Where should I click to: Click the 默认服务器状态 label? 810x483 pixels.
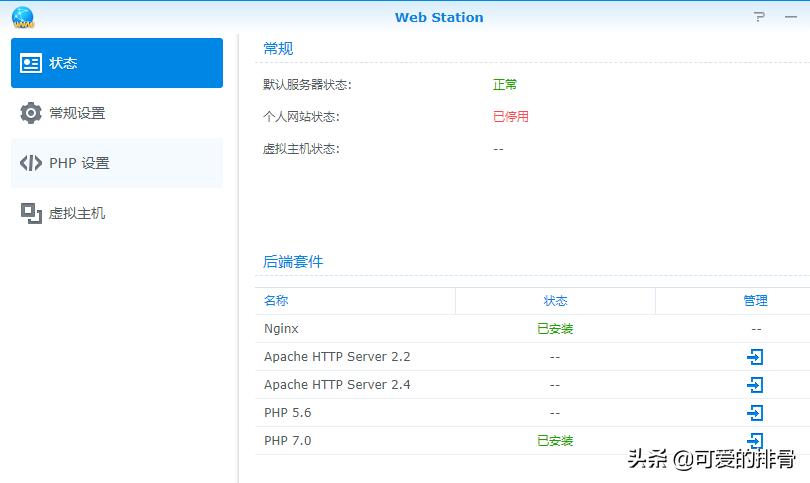click(x=307, y=84)
